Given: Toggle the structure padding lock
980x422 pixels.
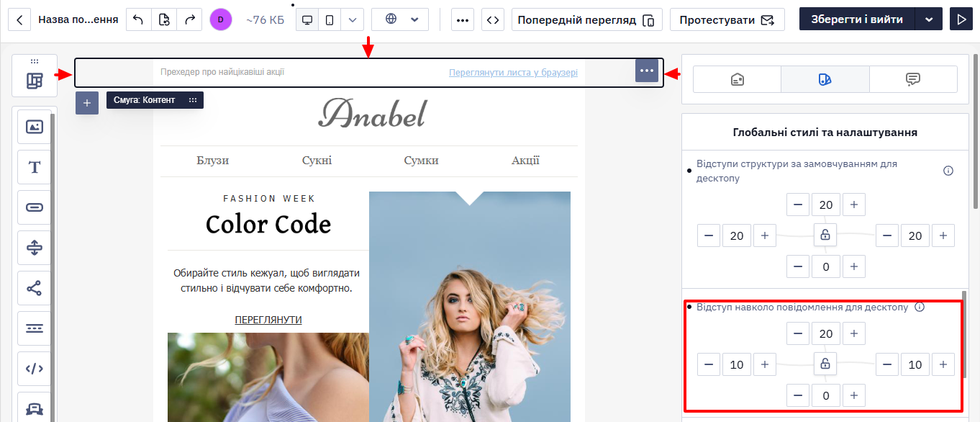Looking at the screenshot, I should (x=825, y=235).
